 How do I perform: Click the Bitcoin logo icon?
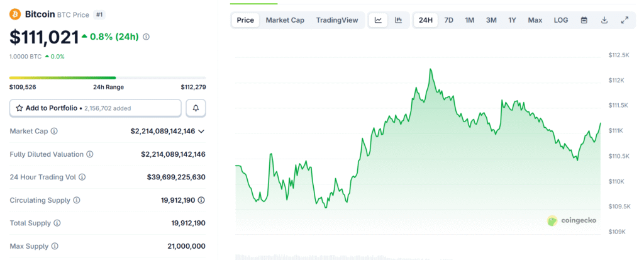point(15,14)
